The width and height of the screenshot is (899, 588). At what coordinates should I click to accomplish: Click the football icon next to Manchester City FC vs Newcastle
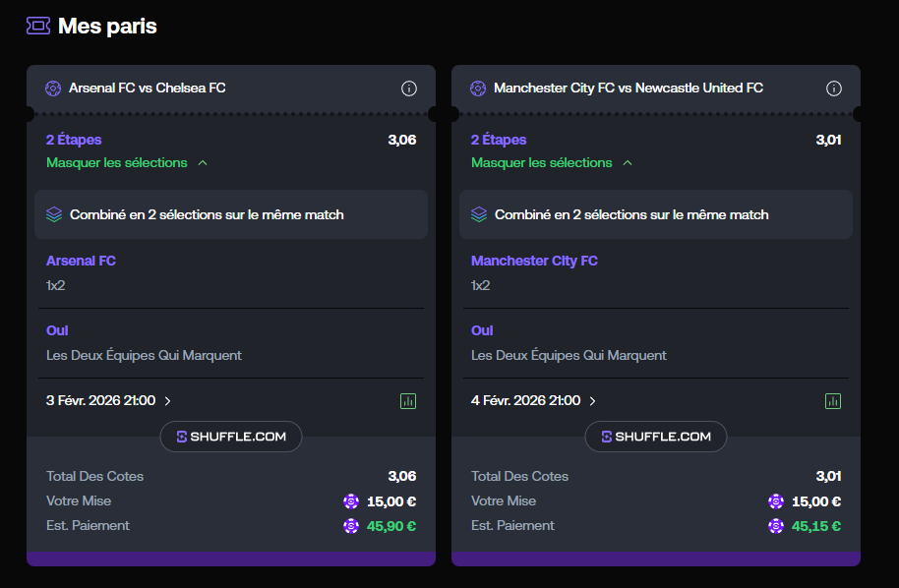coord(478,88)
